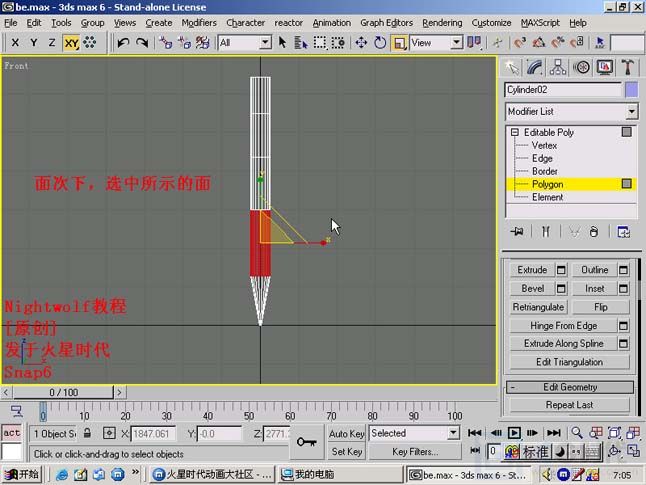646x485 pixels.
Task: Open the Motion command panel tab
Action: 581,67
